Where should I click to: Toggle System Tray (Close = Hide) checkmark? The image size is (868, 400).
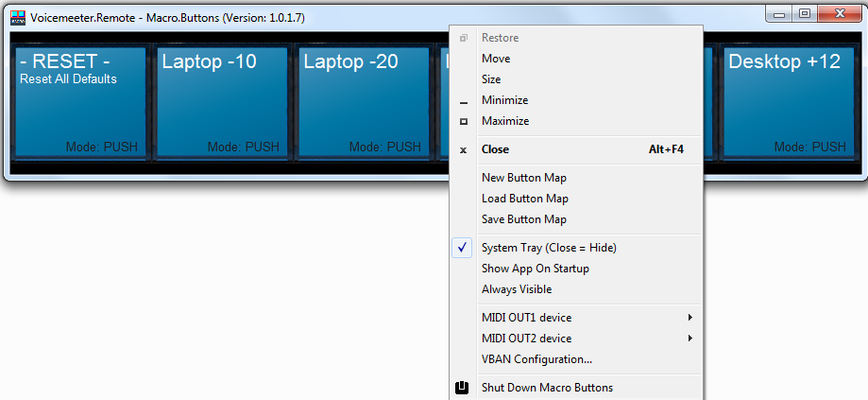pyautogui.click(x=463, y=248)
